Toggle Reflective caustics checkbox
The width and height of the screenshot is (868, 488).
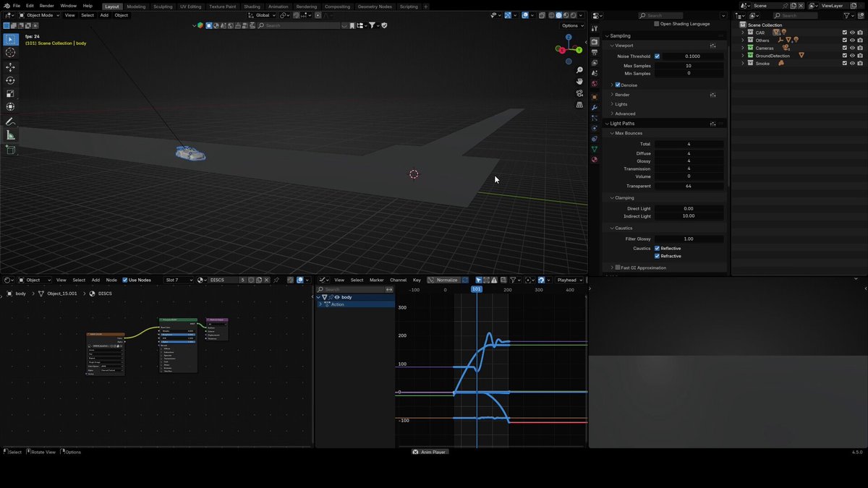657,248
